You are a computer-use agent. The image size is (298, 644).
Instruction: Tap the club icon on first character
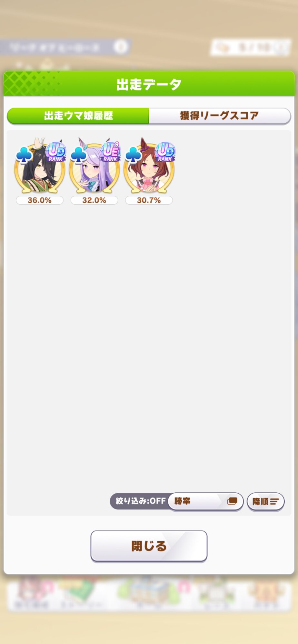point(24,155)
